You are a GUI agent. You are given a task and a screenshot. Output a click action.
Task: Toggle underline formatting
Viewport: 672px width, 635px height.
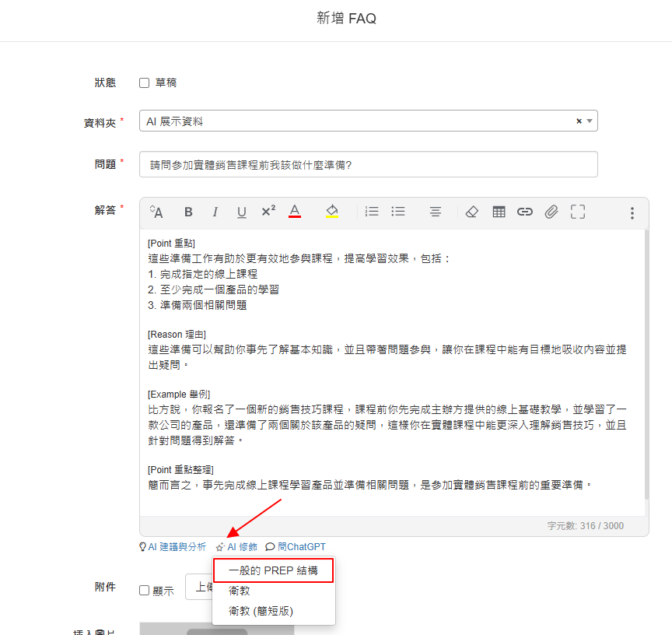(242, 212)
